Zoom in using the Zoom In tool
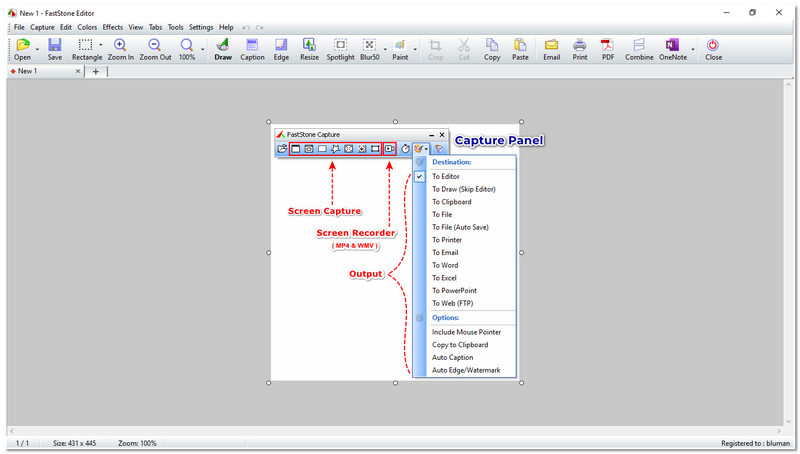This screenshot has width=800, height=454. coord(120,49)
